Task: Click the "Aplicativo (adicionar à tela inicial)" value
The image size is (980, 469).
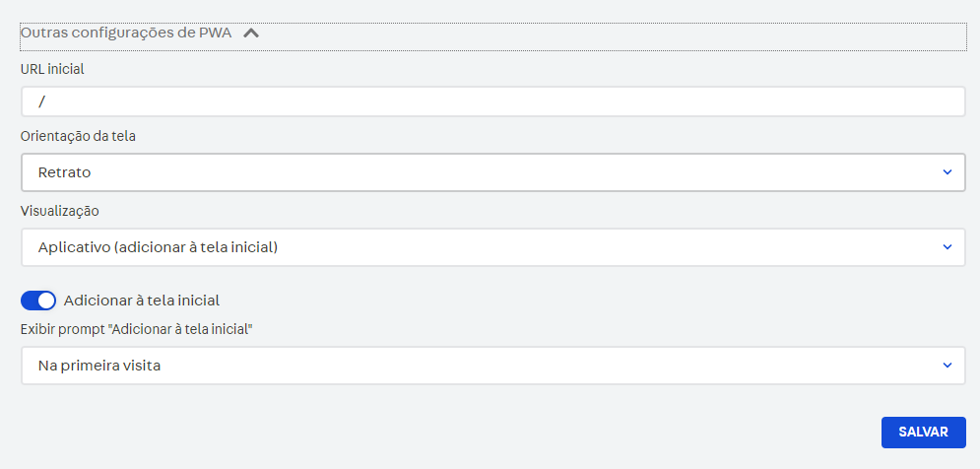Action: tap(158, 247)
